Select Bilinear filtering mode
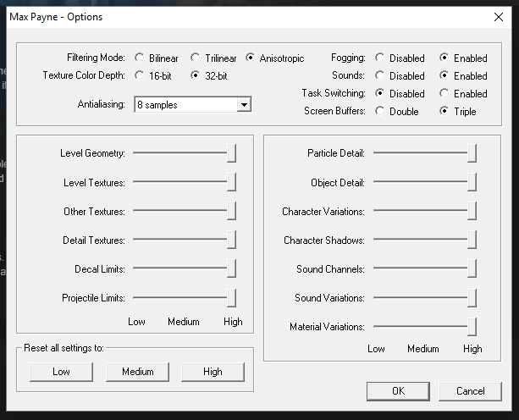 140,58
